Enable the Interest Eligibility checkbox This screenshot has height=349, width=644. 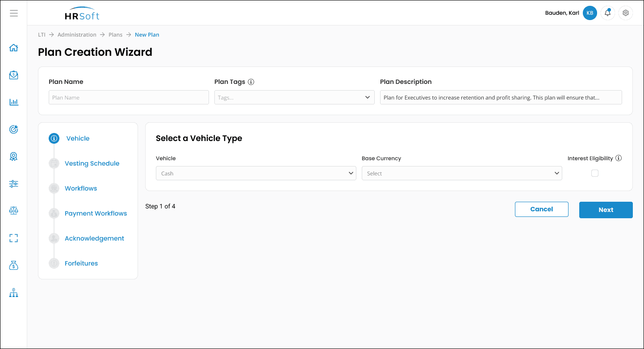point(595,173)
